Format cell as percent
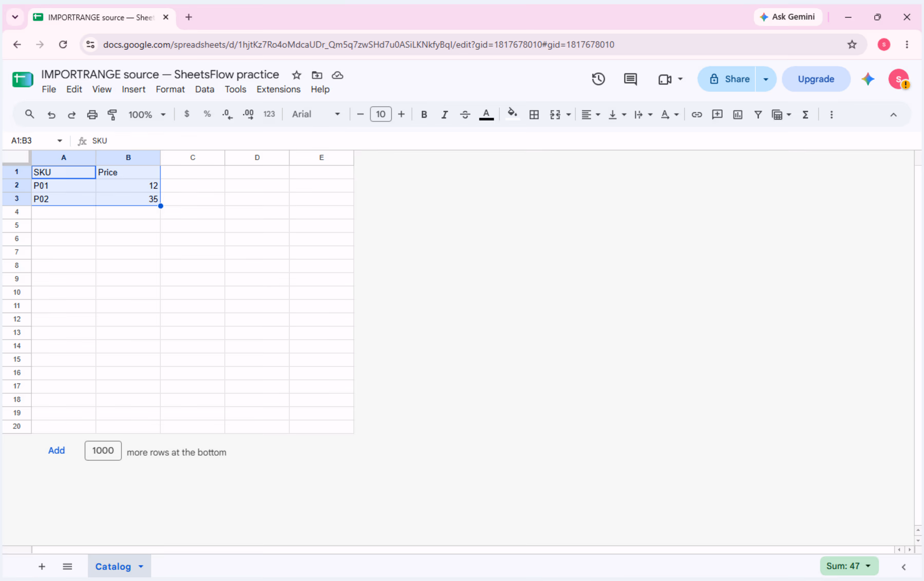 (x=207, y=114)
